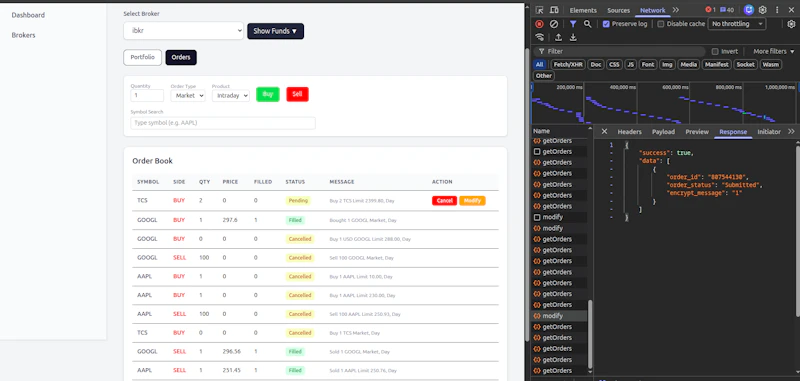Screen dimensions: 800x381
Task: Toggle the Preserve log checkbox
Action: (x=606, y=24)
